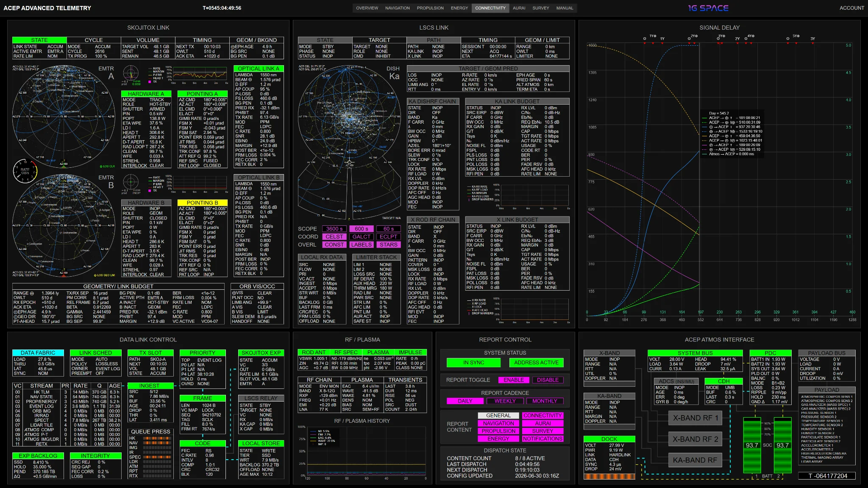Set scope to 600 s
Viewport: 868px width, 488px height.
pyautogui.click(x=362, y=229)
